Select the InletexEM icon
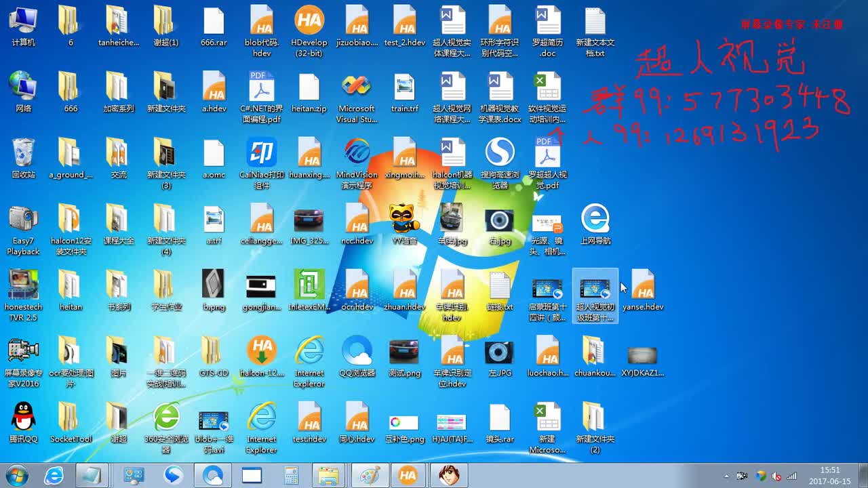This screenshot has width=868, height=488. 309,291
